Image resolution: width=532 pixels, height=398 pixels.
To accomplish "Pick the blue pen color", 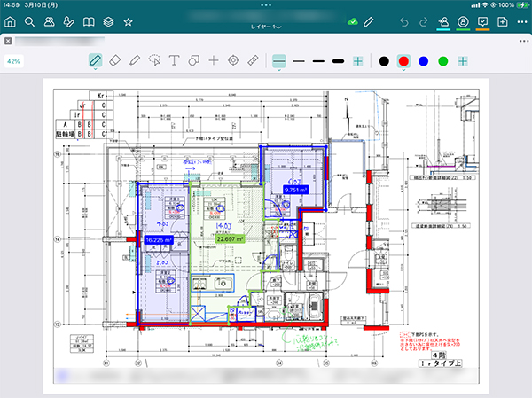I will click(x=424, y=61).
